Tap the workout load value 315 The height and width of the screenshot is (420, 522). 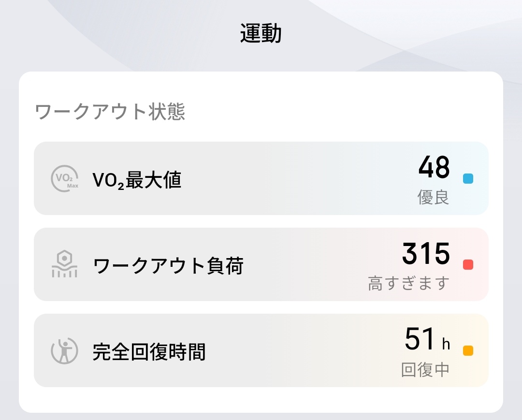[x=425, y=254]
